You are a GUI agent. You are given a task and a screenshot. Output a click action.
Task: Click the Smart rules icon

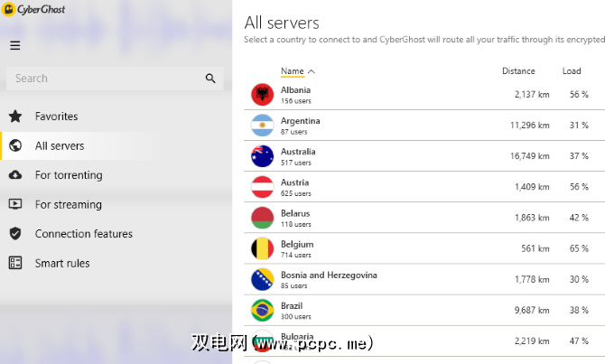[x=15, y=263]
